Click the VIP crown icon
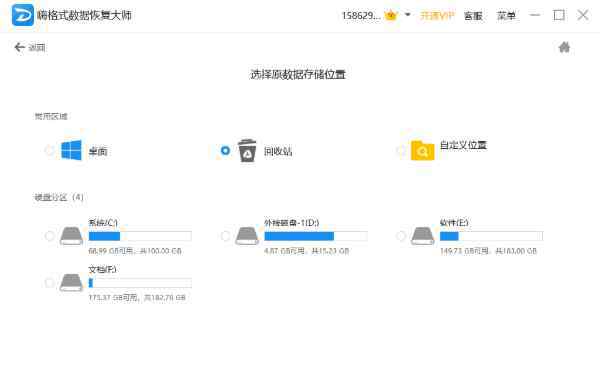The width and height of the screenshot is (600, 373). tap(391, 16)
